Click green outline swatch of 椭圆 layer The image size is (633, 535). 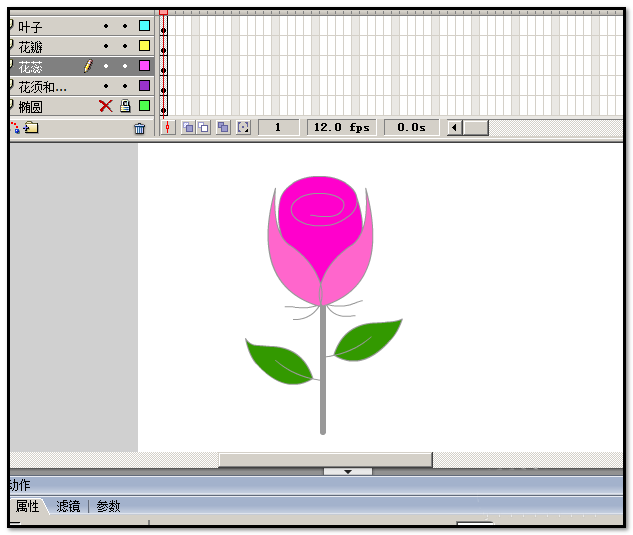tap(145, 105)
